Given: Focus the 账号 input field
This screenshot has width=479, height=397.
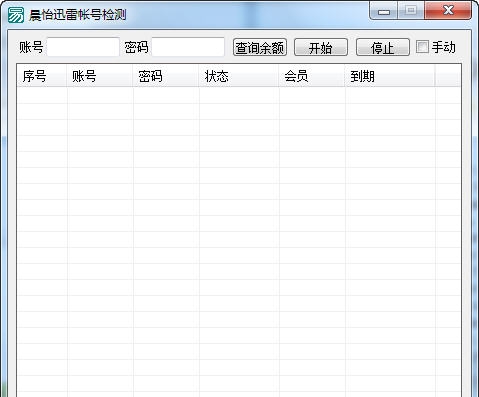Looking at the screenshot, I should pos(83,47).
